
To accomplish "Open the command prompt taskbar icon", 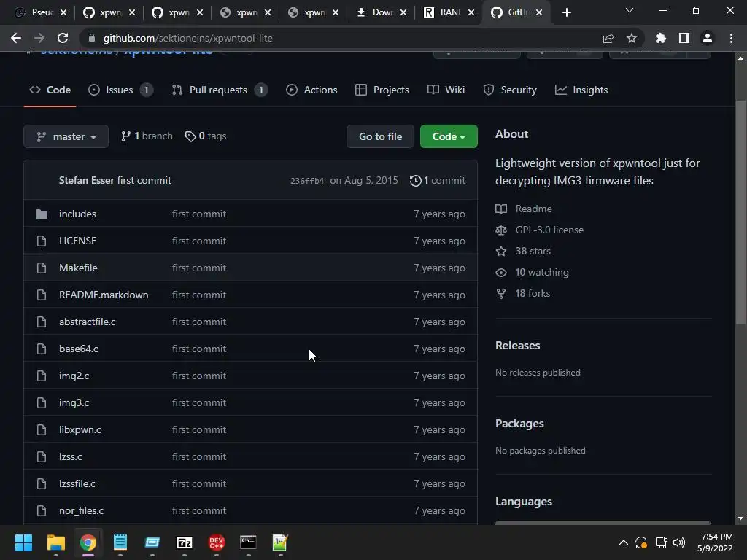I will point(248,542).
